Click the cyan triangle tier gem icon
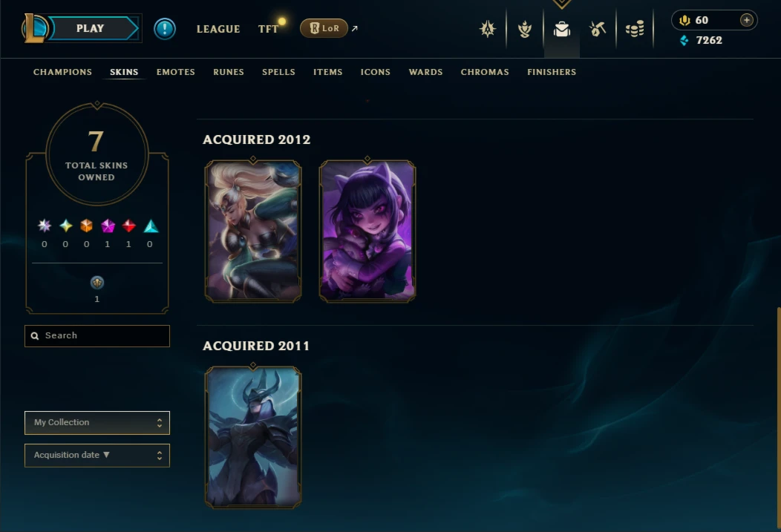Image resolution: width=781 pixels, height=532 pixels. pos(151,226)
